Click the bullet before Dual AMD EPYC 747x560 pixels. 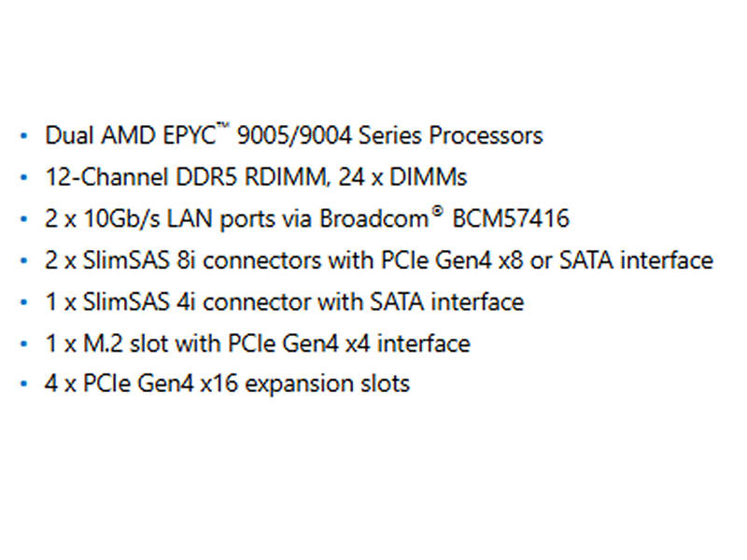24,136
